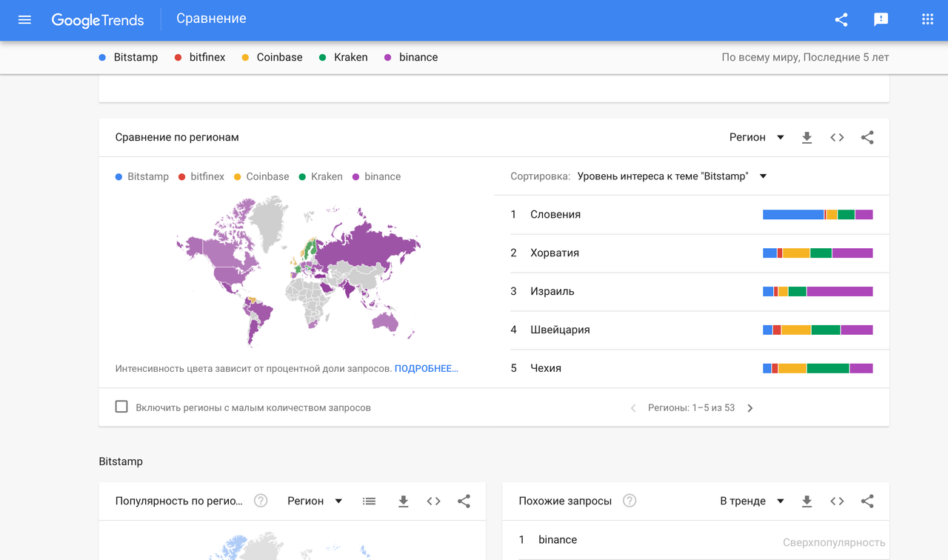Share the Похожие запросы card

tap(867, 501)
